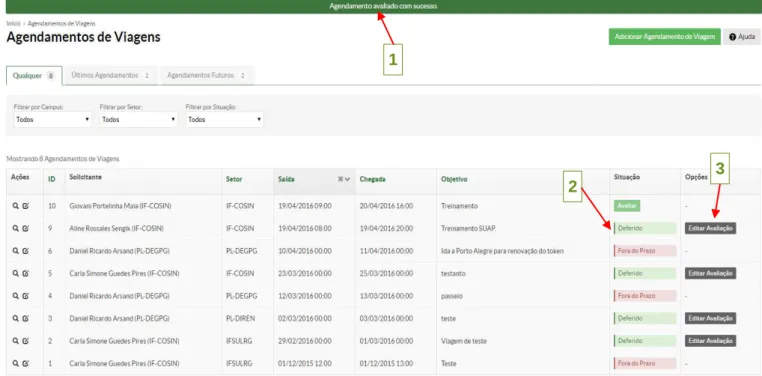The height and width of the screenshot is (376, 762).
Task: Sort by Objetivo column header
Action: pyautogui.click(x=454, y=179)
